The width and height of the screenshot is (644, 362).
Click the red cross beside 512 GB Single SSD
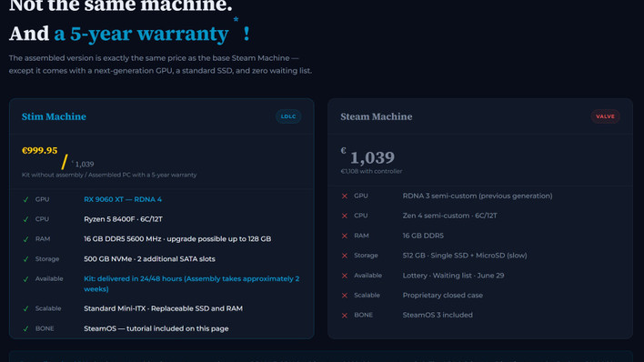(345, 256)
